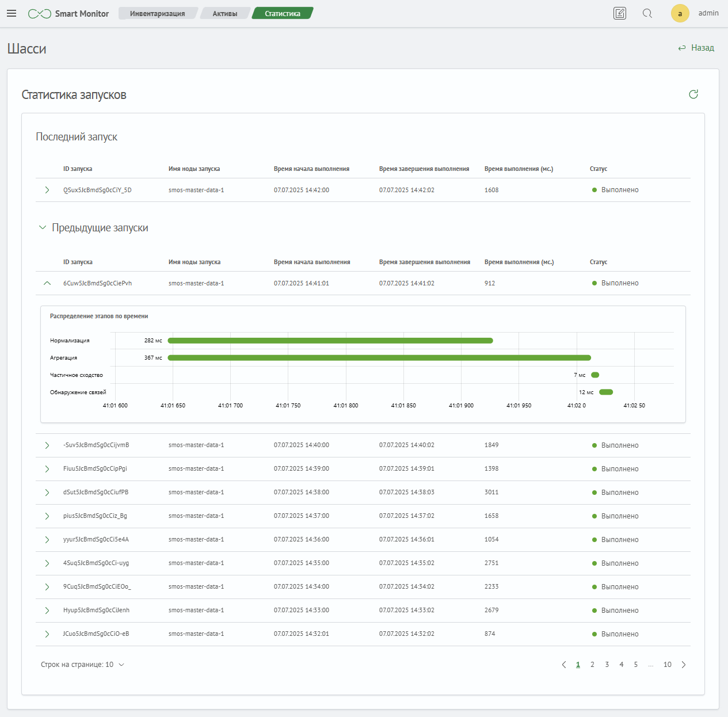Click the ID запуска header in previous launches
Viewport: 728px width, 717px height.
pos(78,262)
